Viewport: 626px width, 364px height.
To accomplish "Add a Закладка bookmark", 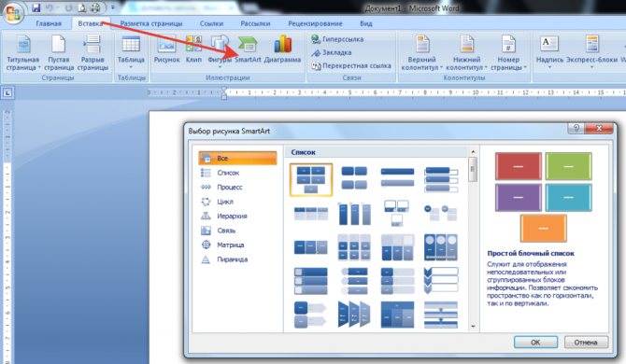I will 332,52.
